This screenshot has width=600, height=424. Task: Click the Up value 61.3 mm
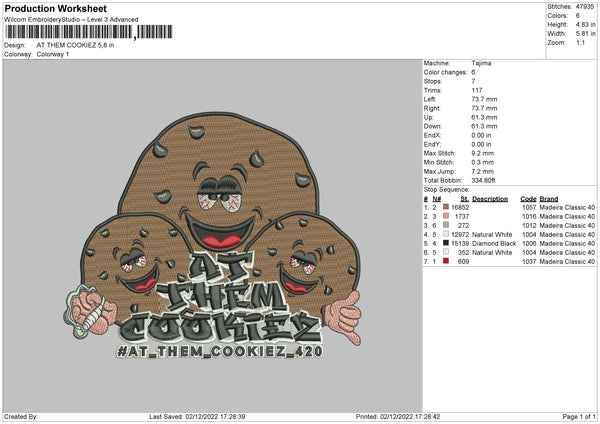[x=484, y=117]
